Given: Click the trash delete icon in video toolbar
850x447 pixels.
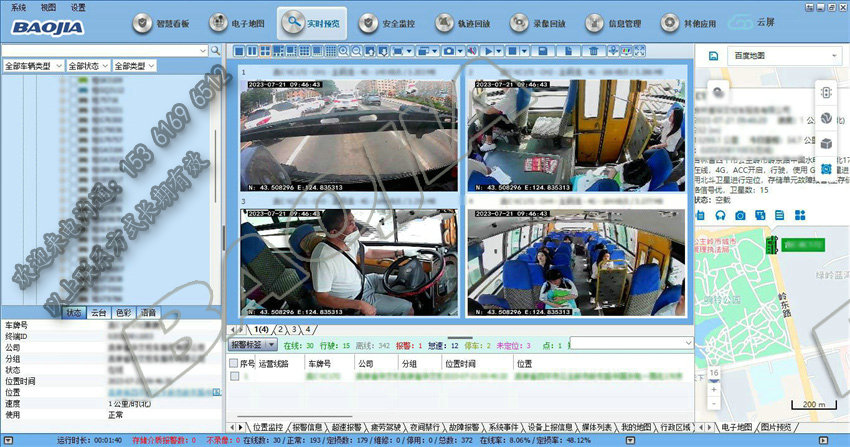Looking at the screenshot, I should (594, 50).
